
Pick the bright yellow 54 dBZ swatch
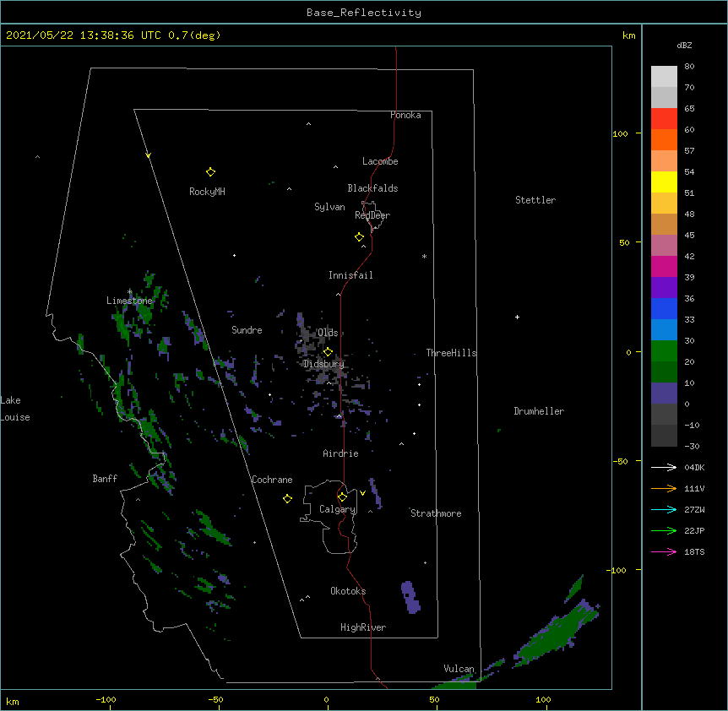pyautogui.click(x=664, y=182)
